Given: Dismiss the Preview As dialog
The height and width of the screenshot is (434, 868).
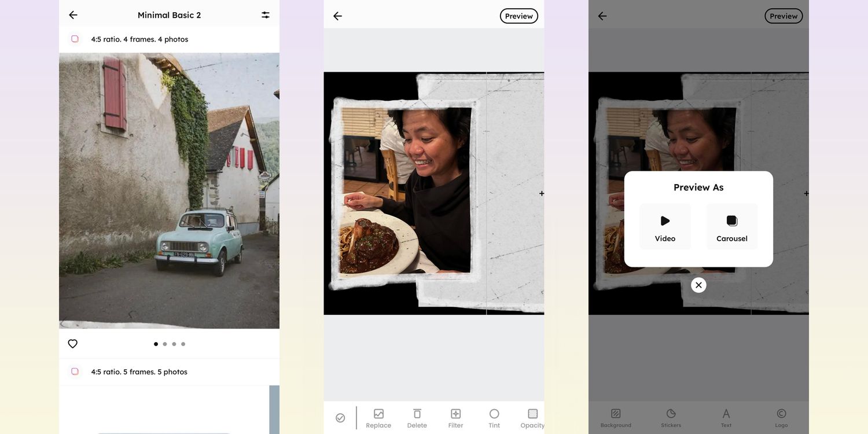Looking at the screenshot, I should (x=698, y=285).
